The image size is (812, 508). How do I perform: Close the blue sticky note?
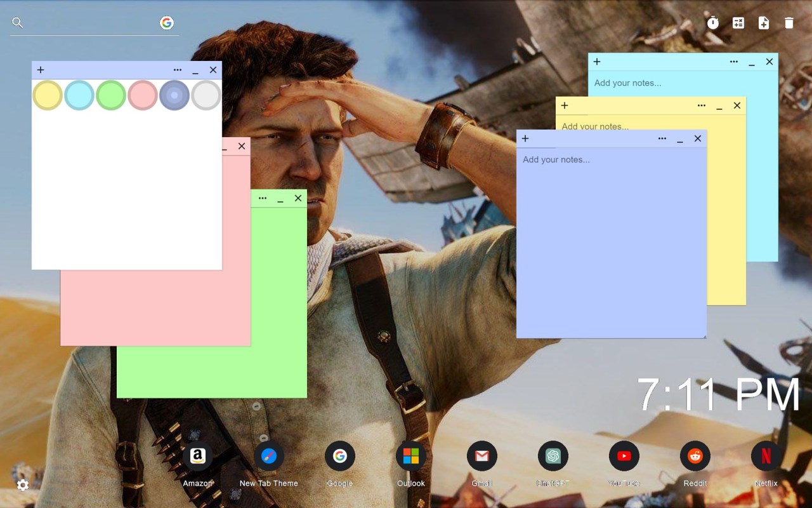click(698, 138)
